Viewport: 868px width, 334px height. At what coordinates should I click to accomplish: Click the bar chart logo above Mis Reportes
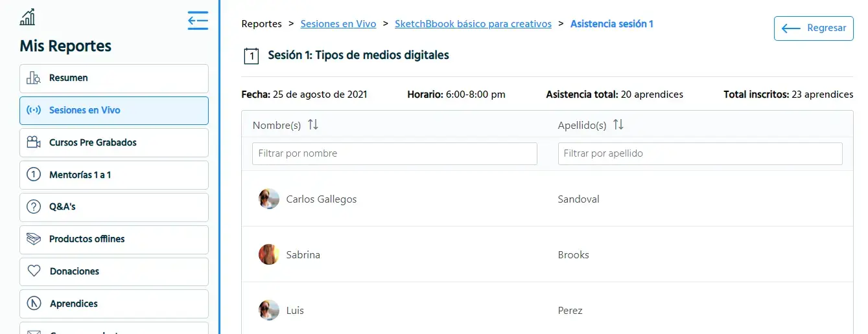[27, 17]
